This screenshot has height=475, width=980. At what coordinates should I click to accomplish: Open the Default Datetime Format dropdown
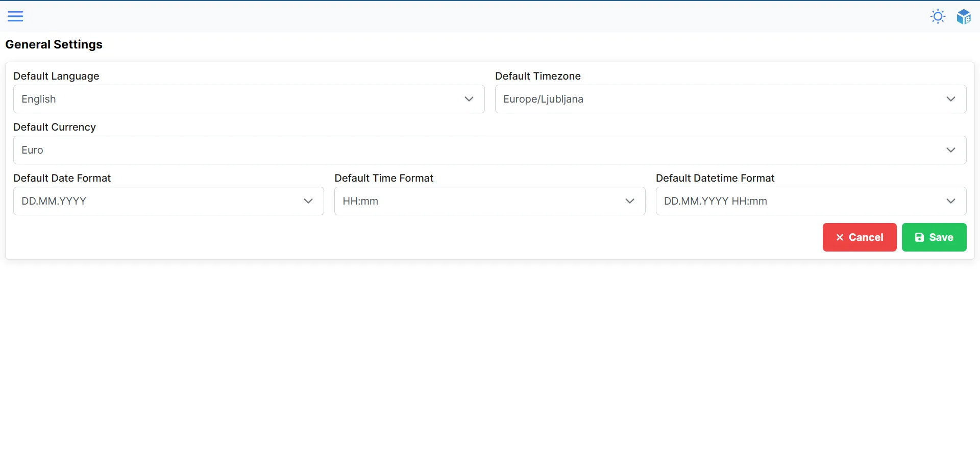click(811, 201)
